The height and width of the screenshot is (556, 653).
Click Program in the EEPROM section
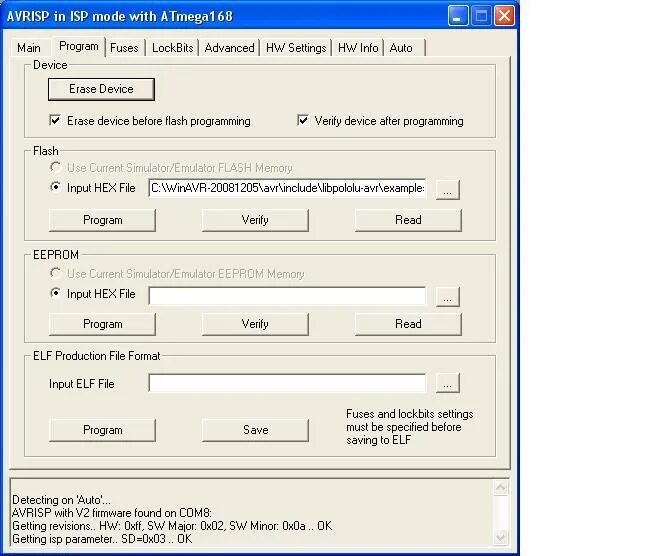[x=102, y=324]
